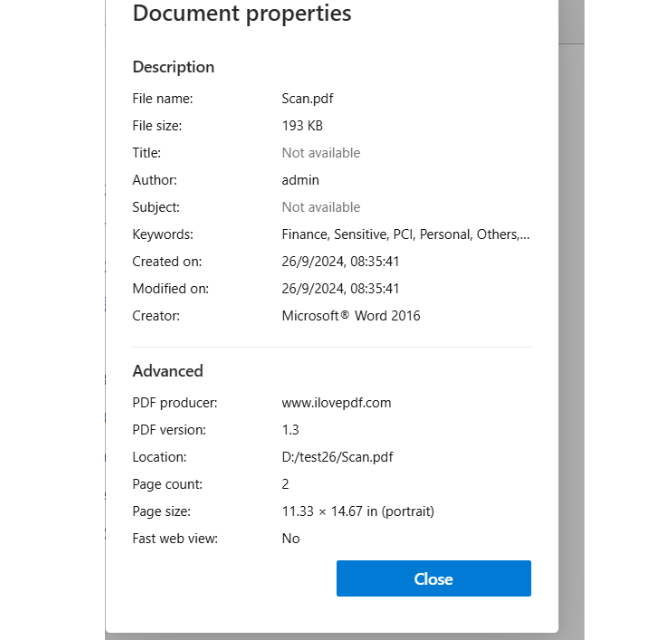
Task: Click the page size dimensions value
Action: coord(358,511)
